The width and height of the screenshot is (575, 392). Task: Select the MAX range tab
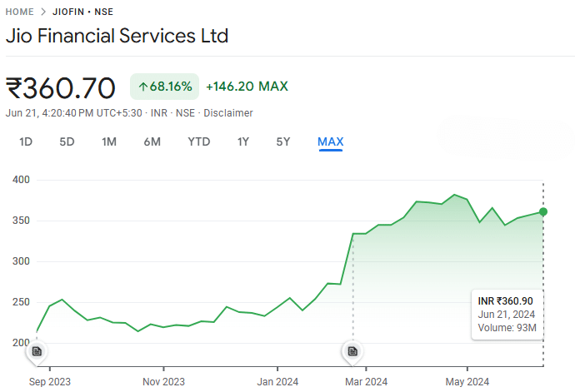coord(330,141)
